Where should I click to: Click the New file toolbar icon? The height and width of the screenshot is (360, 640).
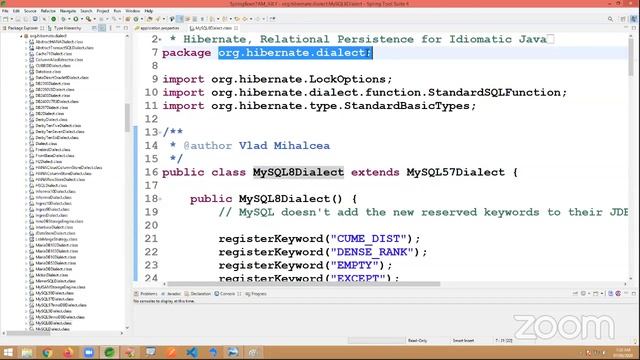[x=5, y=19]
